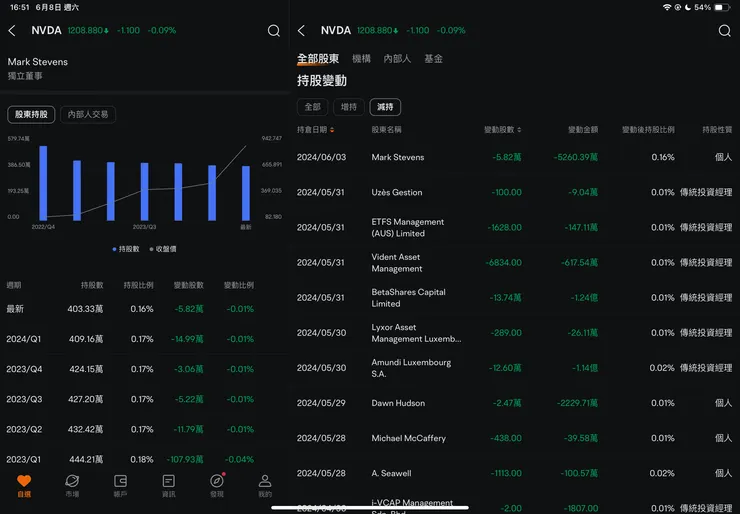The width and height of the screenshot is (740, 514).
Task: Toggle 收盤價 legend item
Action: click(x=163, y=249)
